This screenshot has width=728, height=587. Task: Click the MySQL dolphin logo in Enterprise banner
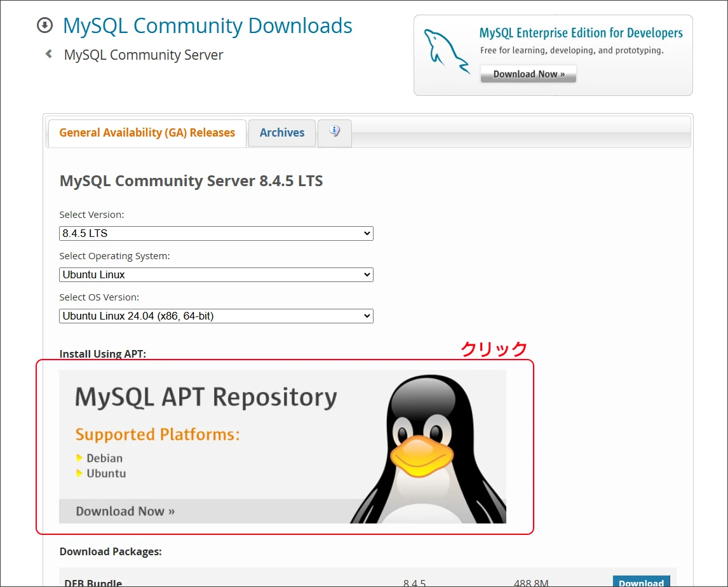(x=446, y=51)
